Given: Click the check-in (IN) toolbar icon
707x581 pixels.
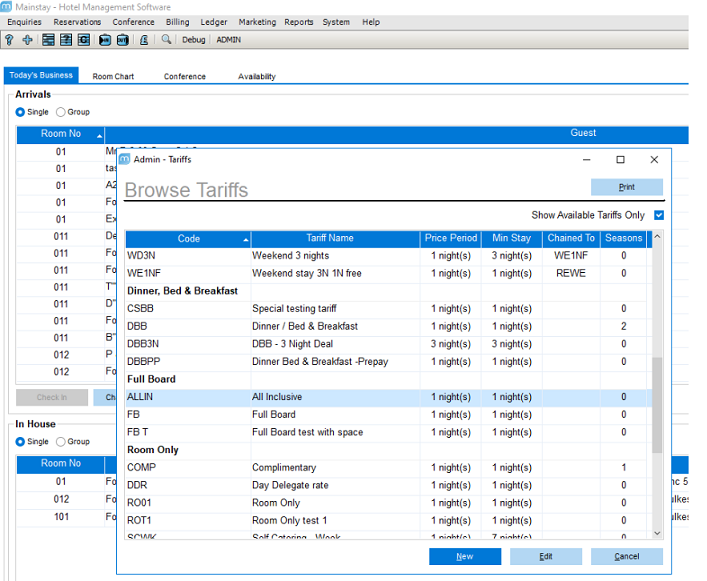Looking at the screenshot, I should (104, 40).
